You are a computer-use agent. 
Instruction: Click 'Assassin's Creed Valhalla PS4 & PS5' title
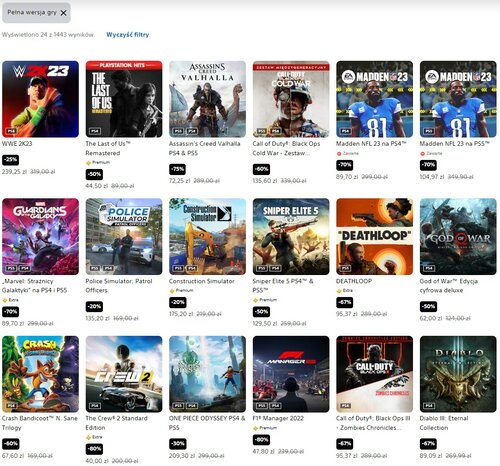coord(205,148)
